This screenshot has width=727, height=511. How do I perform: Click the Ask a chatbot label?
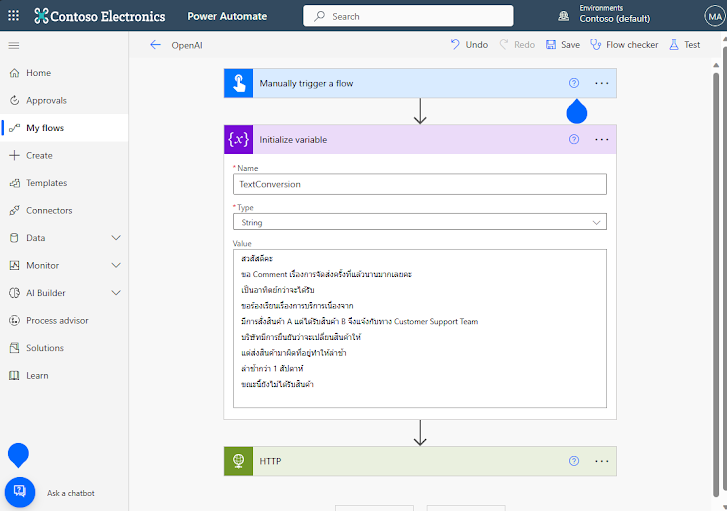[x=70, y=493]
